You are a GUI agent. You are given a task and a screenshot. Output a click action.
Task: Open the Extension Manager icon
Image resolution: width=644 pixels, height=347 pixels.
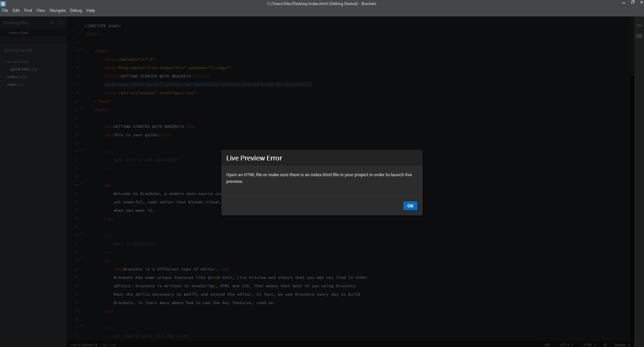(639, 36)
